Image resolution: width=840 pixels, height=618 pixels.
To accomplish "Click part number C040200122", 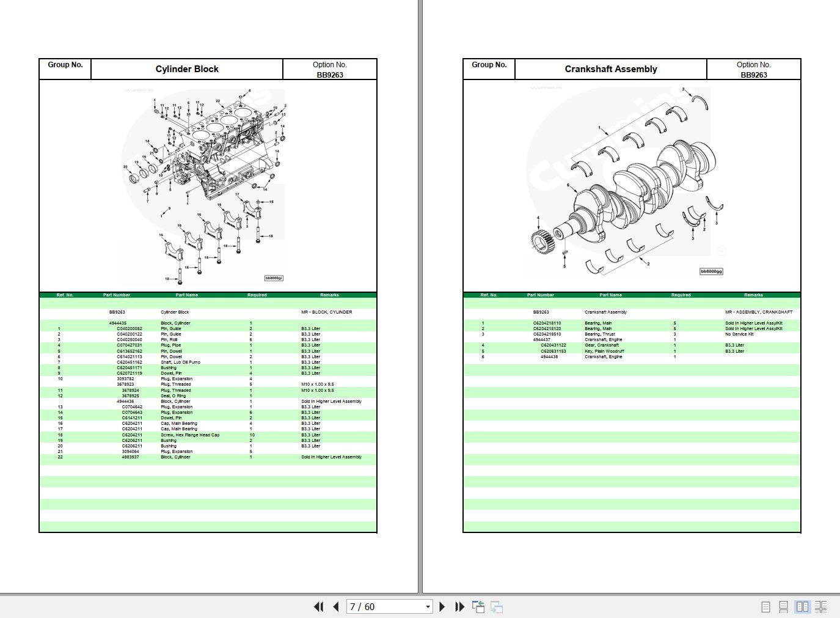I will (130, 334).
